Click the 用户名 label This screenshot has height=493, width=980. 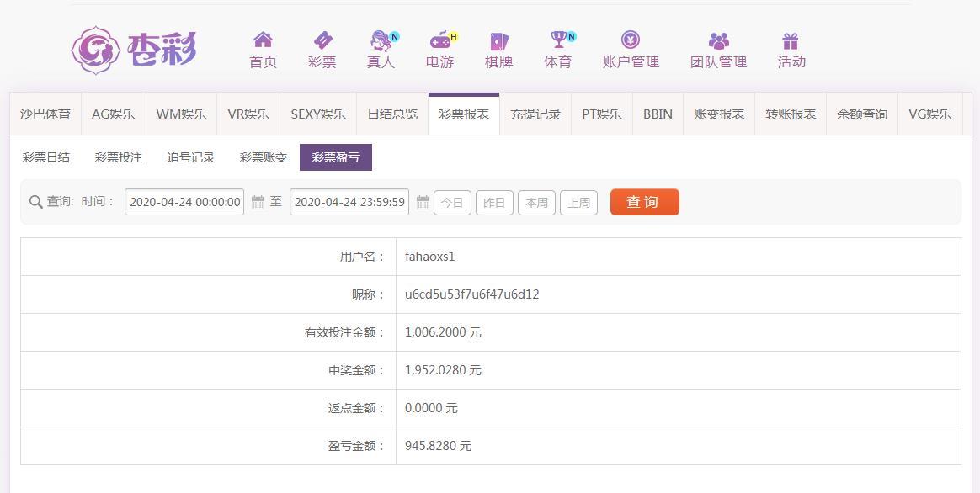pos(363,257)
